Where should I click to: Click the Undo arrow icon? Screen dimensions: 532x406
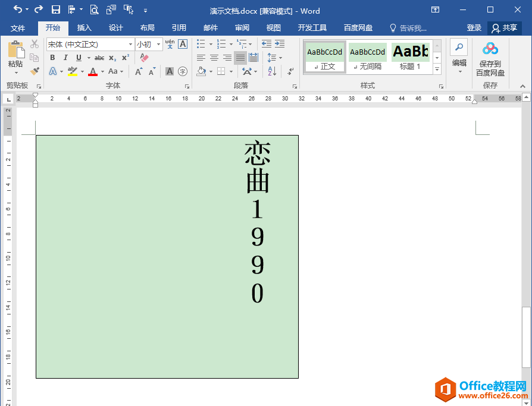click(18, 10)
